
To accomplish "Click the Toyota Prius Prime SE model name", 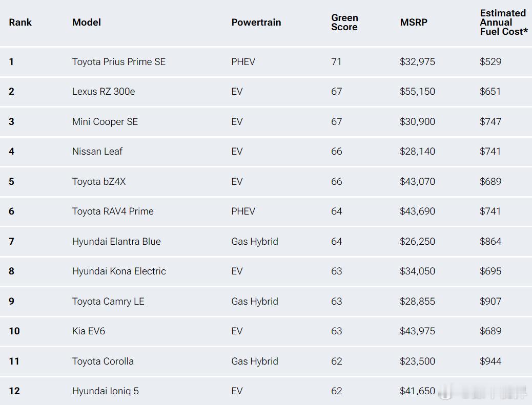I will 119,61.
